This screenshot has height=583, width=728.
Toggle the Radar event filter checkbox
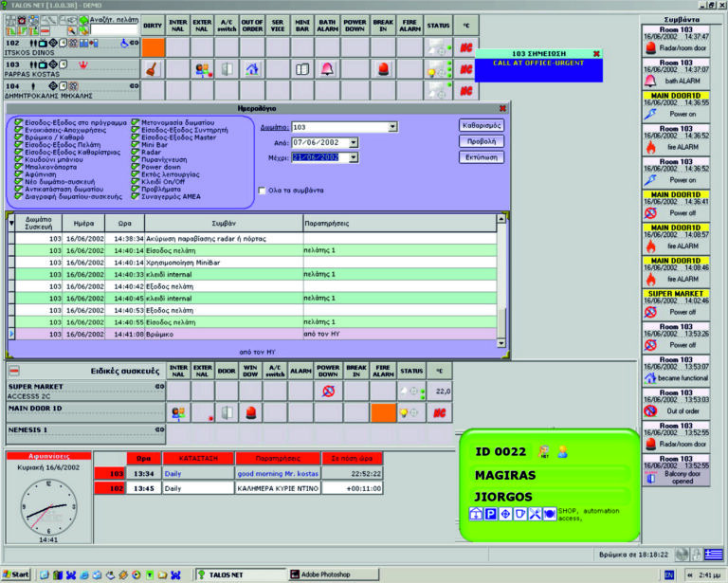click(x=136, y=152)
